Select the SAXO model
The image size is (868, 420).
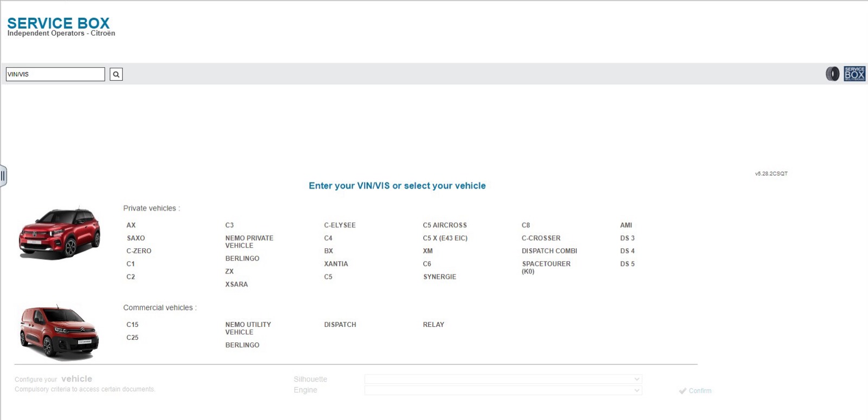coord(136,238)
